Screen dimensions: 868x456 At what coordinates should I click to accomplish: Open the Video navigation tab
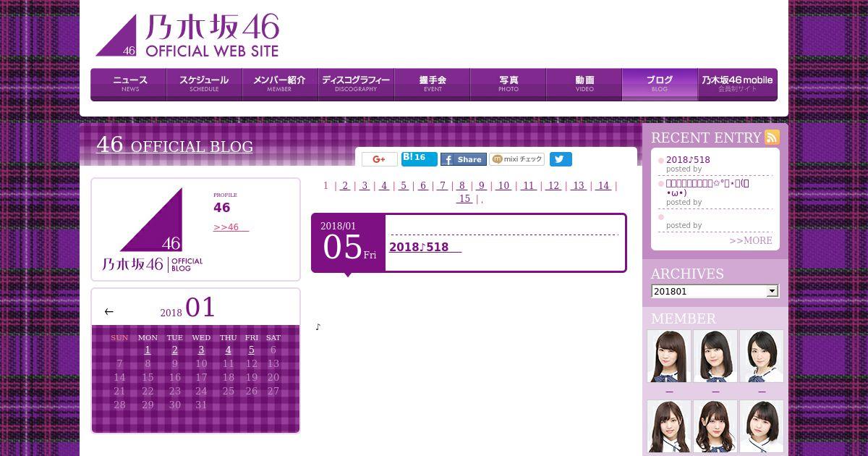click(584, 84)
